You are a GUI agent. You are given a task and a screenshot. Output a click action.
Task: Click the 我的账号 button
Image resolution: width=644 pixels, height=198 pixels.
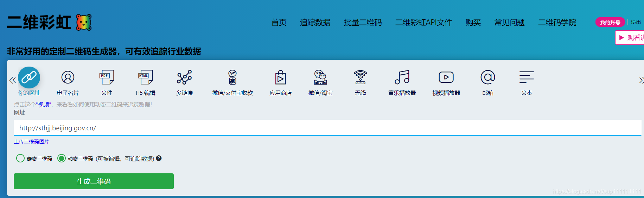pos(610,22)
